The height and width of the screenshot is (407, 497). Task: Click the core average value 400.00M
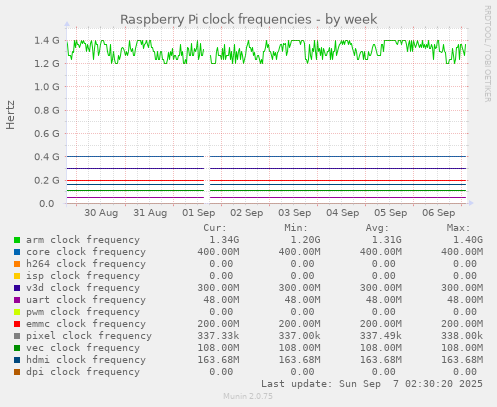pos(381,252)
